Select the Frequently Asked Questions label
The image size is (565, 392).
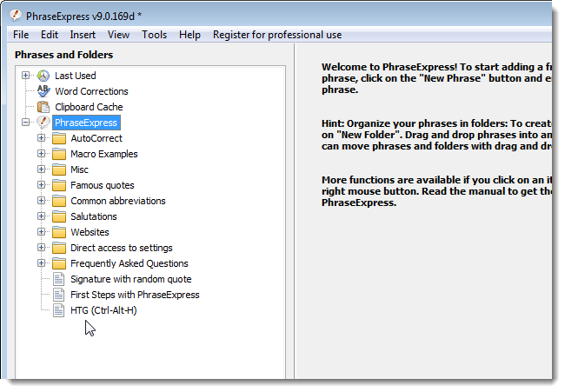pyautogui.click(x=130, y=263)
